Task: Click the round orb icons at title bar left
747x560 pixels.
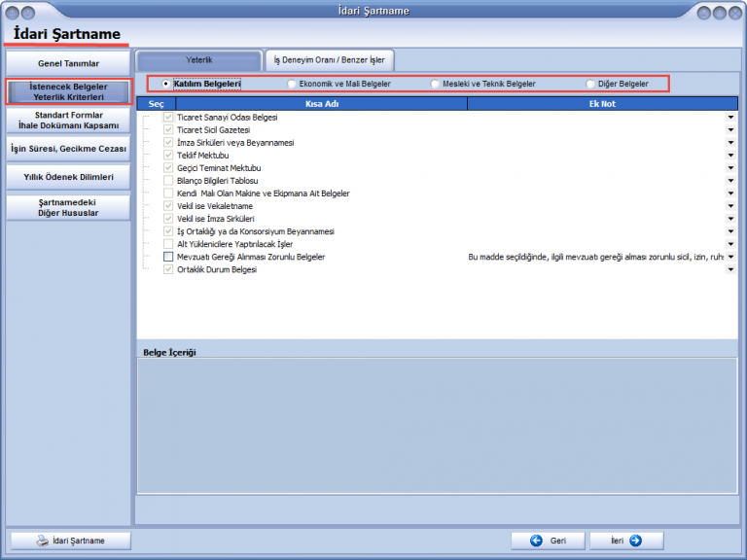Action: [21, 11]
